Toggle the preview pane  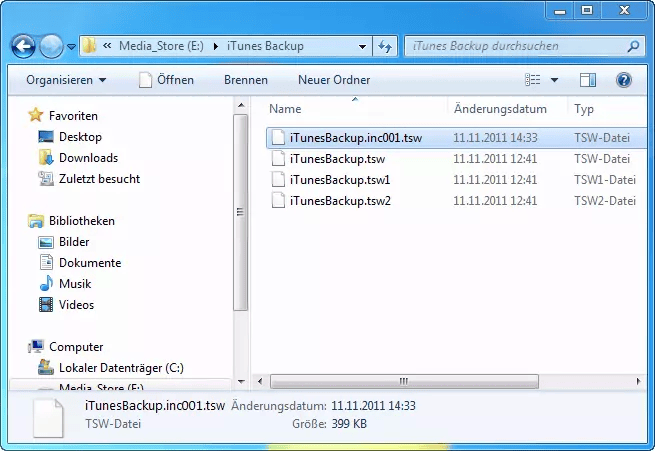coord(588,80)
